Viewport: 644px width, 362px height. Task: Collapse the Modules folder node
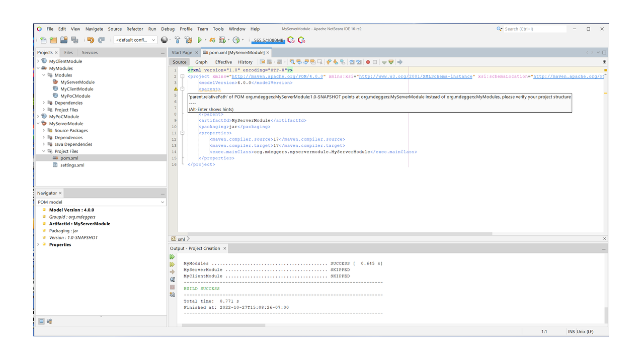44,75
